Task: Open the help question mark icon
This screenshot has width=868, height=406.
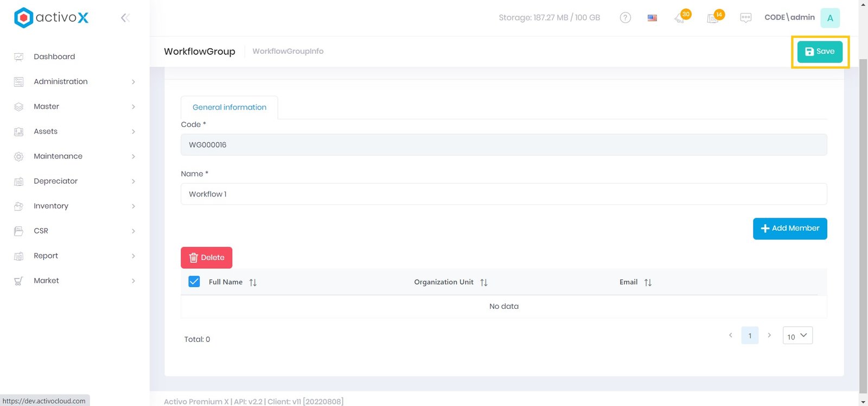Action: [626, 17]
